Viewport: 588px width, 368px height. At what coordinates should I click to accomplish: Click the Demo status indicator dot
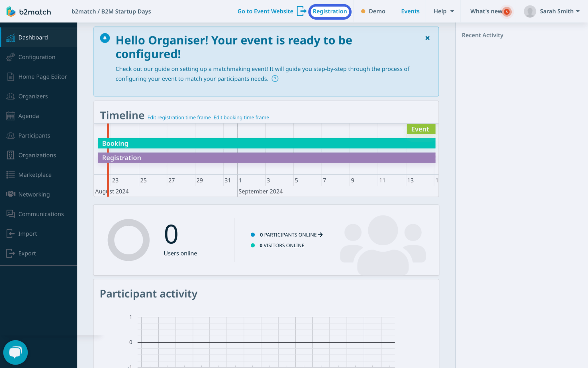coord(363,11)
